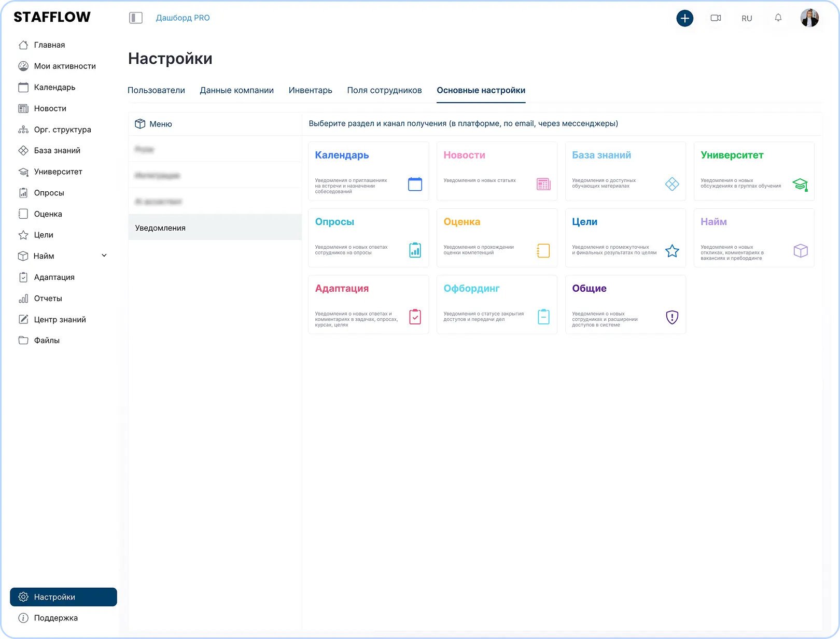This screenshot has width=840, height=639.
Task: Open user profile avatar menu
Action: [x=809, y=18]
